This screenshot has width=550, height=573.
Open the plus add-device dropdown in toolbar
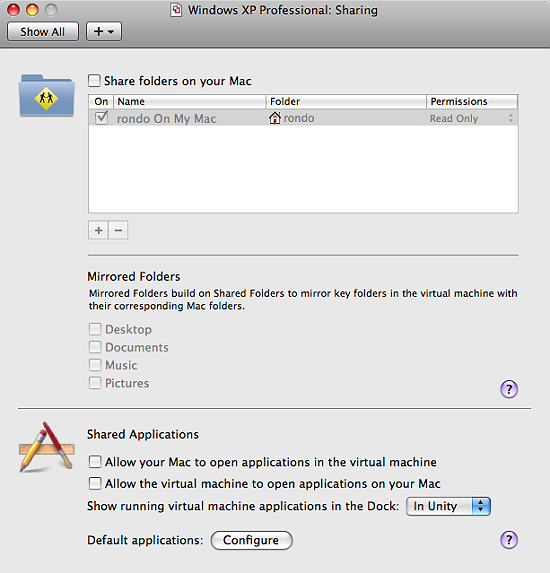(104, 31)
